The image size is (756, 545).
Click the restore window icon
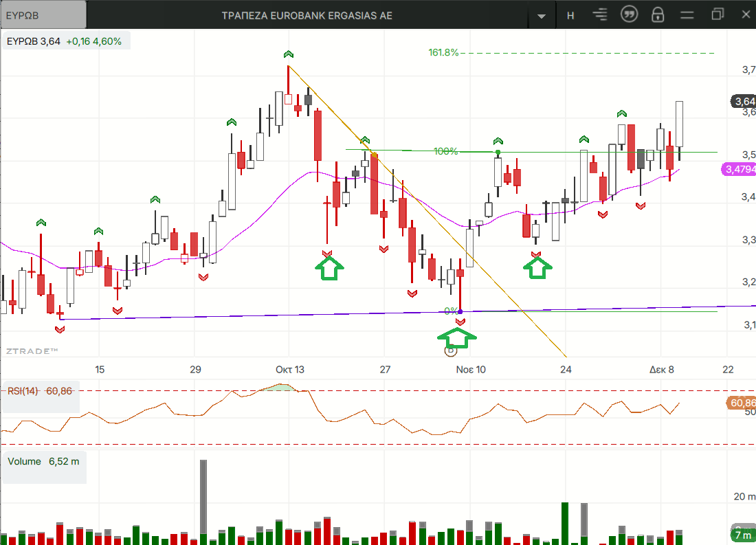point(718,14)
